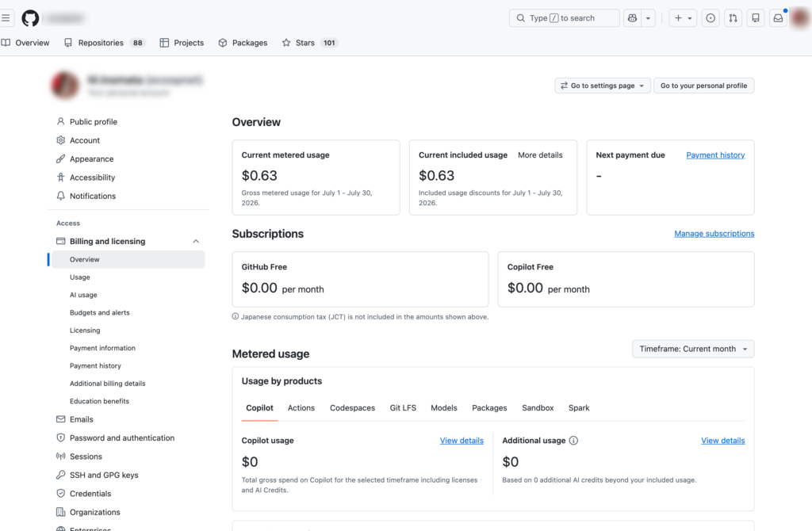Click the Manage subscriptions link
The height and width of the screenshot is (531, 812).
tap(714, 234)
